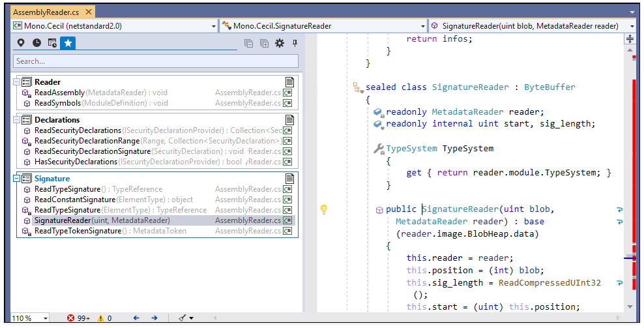Go to ReadSymbols method entry

pos(57,103)
